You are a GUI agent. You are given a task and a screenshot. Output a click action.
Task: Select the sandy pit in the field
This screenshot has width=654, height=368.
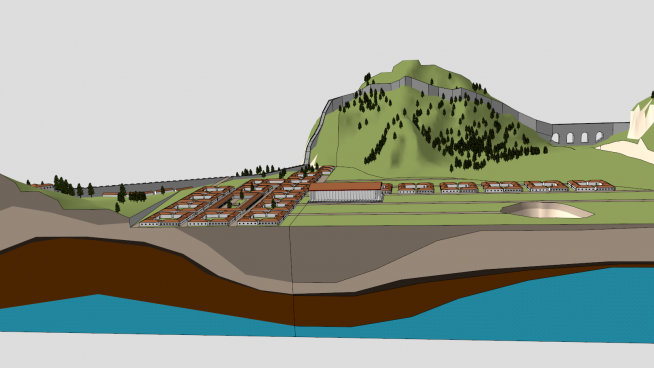pyautogui.click(x=547, y=210)
